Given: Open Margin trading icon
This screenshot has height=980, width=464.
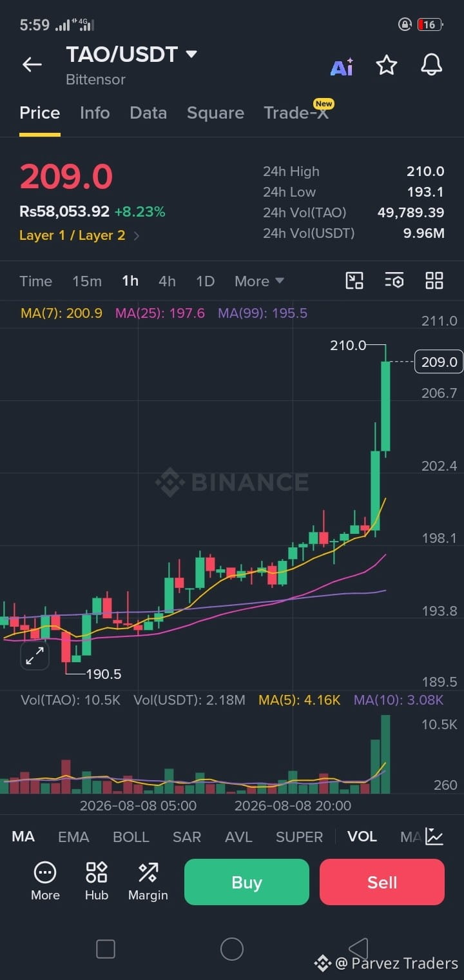Looking at the screenshot, I should point(148,881).
